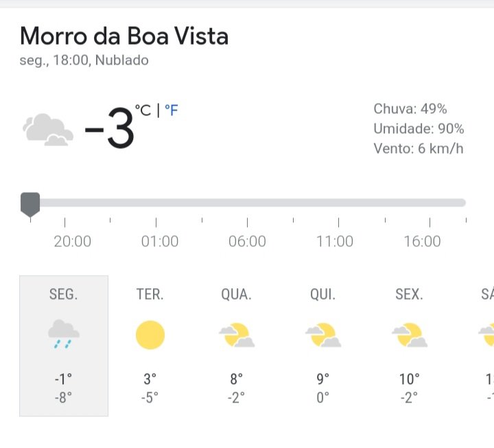Show the QUI. day forecast

(x=323, y=346)
